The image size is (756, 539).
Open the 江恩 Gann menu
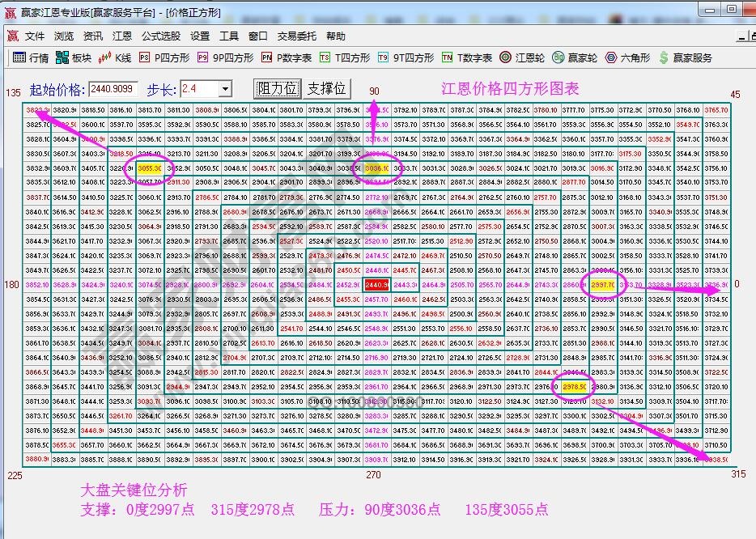click(x=122, y=36)
